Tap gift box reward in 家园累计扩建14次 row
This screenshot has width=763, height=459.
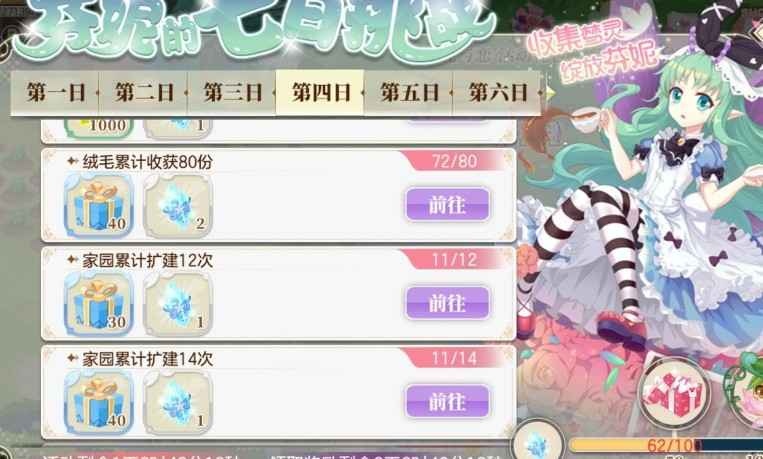click(99, 403)
